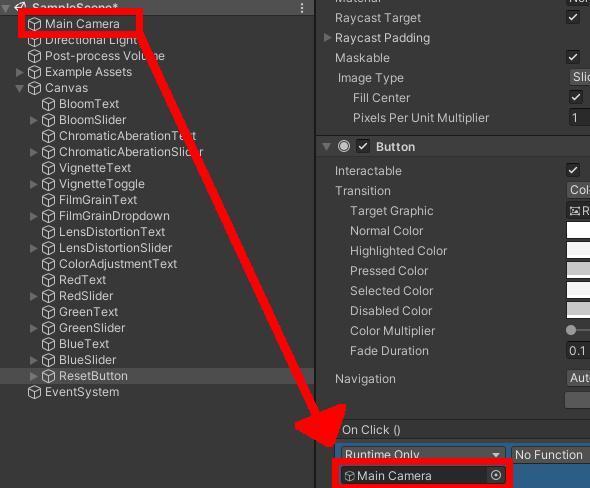Viewport: 590px width, 488px height.
Task: Expand the VignetteToggle children
Action: [33, 184]
